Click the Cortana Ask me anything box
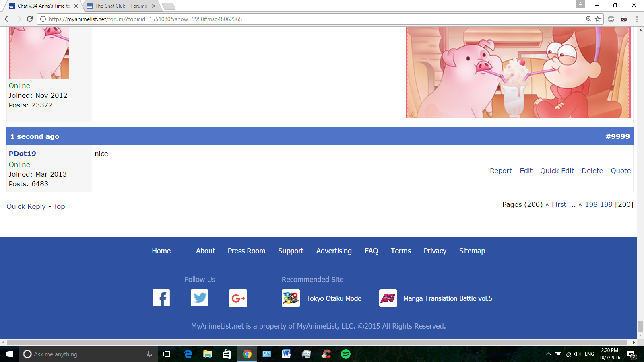 (x=89, y=354)
